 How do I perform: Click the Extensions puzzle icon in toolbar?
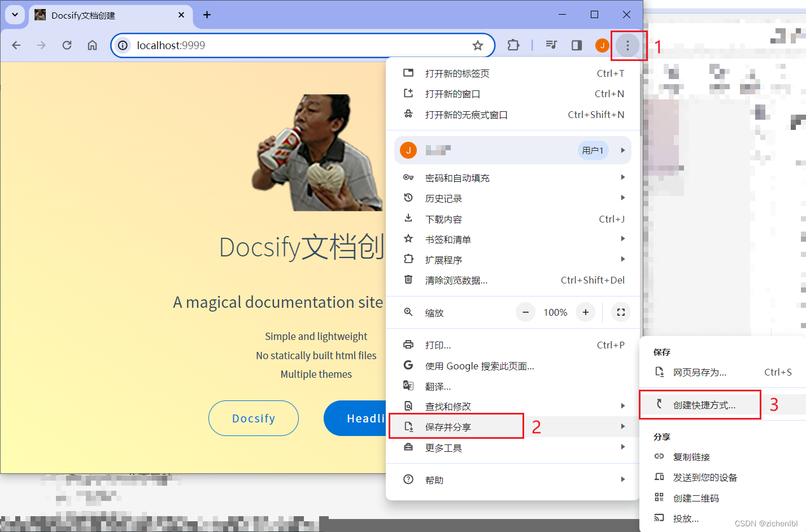pos(513,45)
